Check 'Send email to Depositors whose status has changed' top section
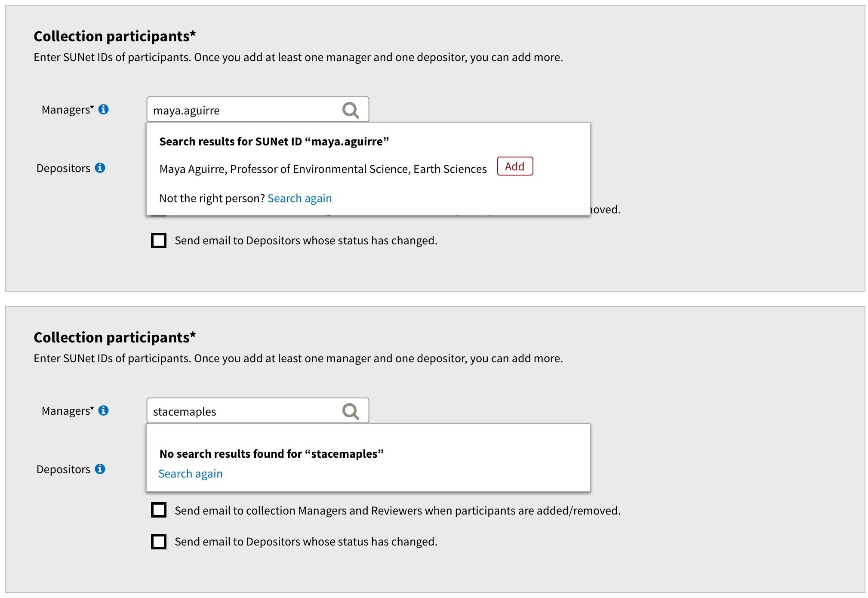 [158, 240]
